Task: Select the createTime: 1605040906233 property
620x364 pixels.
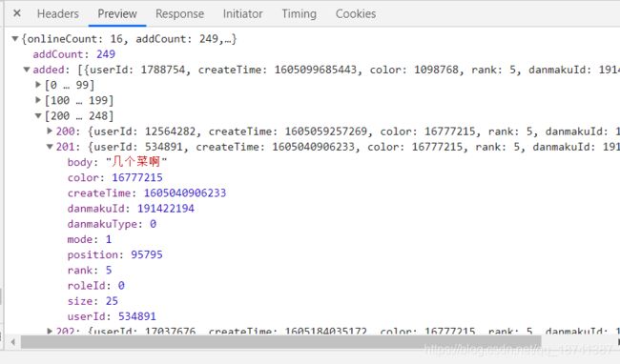Action: (x=147, y=193)
